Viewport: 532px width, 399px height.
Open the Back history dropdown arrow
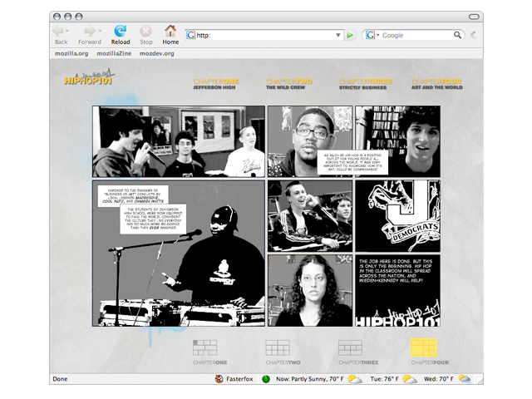pyautogui.click(x=67, y=31)
